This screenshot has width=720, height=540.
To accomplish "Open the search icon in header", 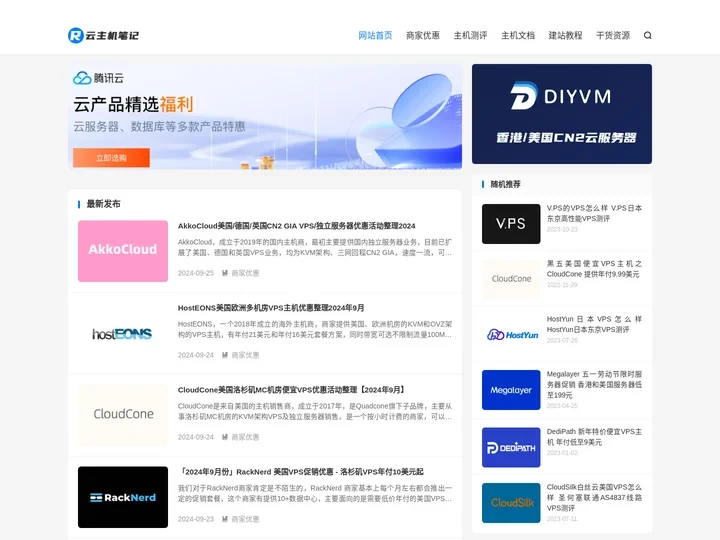I will (x=647, y=35).
